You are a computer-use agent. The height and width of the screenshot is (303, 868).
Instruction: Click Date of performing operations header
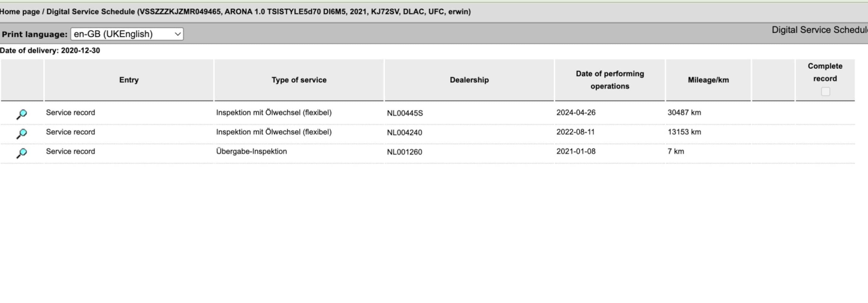[x=610, y=80]
